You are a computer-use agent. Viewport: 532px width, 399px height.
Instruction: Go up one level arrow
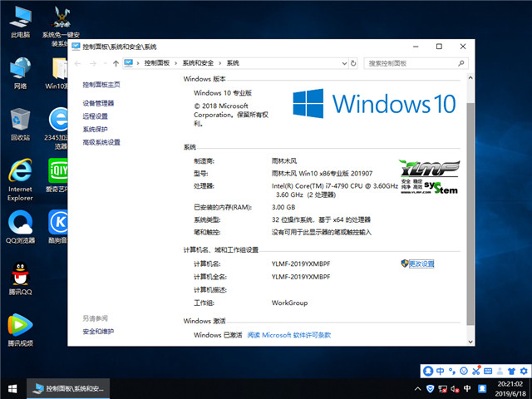tap(116, 63)
